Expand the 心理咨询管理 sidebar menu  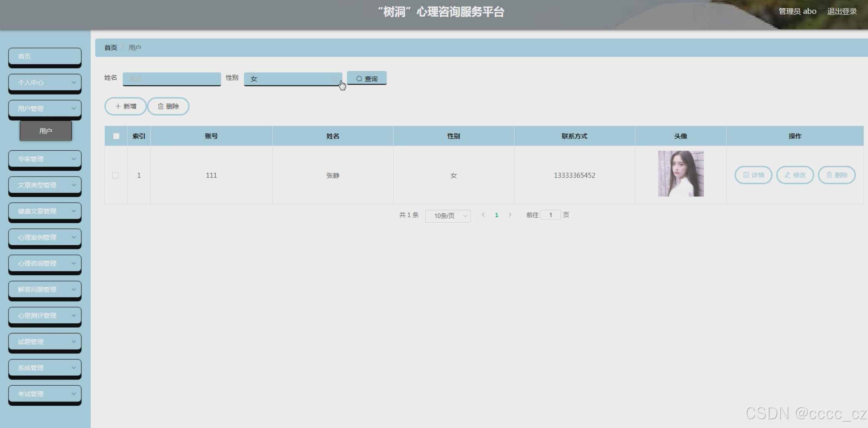pyautogui.click(x=45, y=263)
